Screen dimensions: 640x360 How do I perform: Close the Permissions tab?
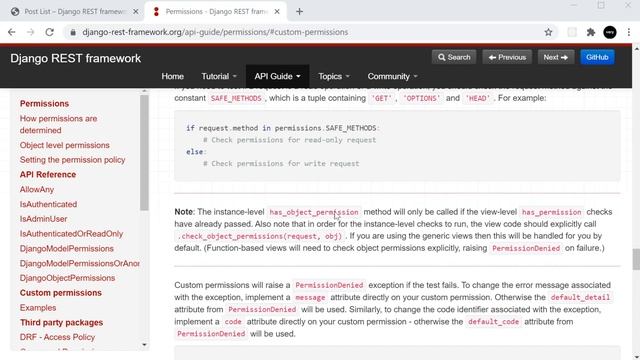(x=277, y=12)
